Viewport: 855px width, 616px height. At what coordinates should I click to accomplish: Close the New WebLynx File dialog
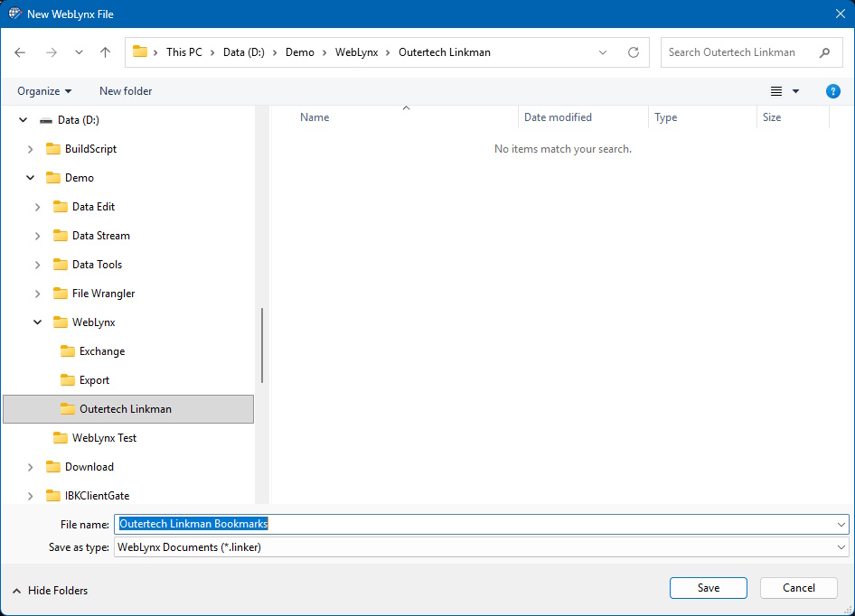[x=841, y=14]
